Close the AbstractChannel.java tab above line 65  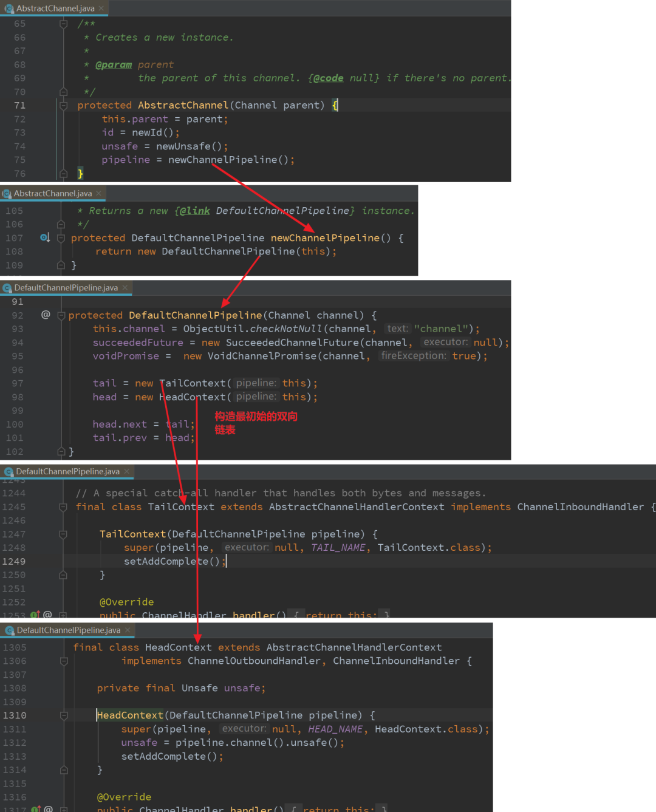(101, 9)
